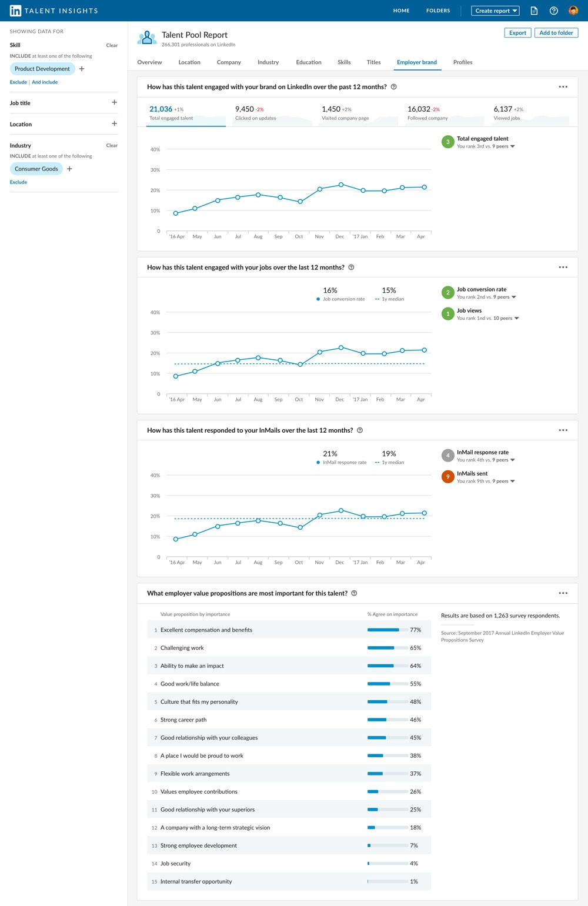Clear the Skill filter
This screenshot has height=906, width=588.
pyautogui.click(x=111, y=45)
